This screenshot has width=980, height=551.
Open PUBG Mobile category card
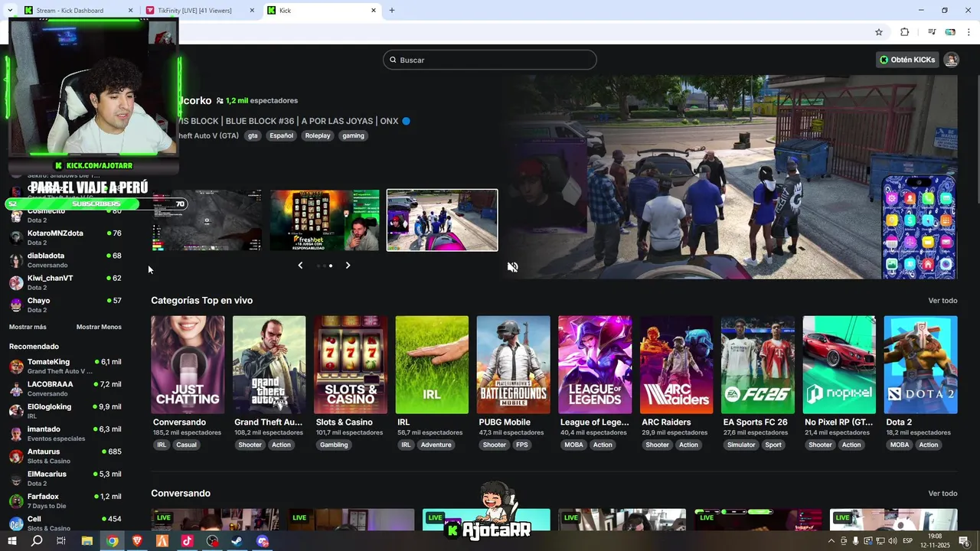pyautogui.click(x=513, y=365)
